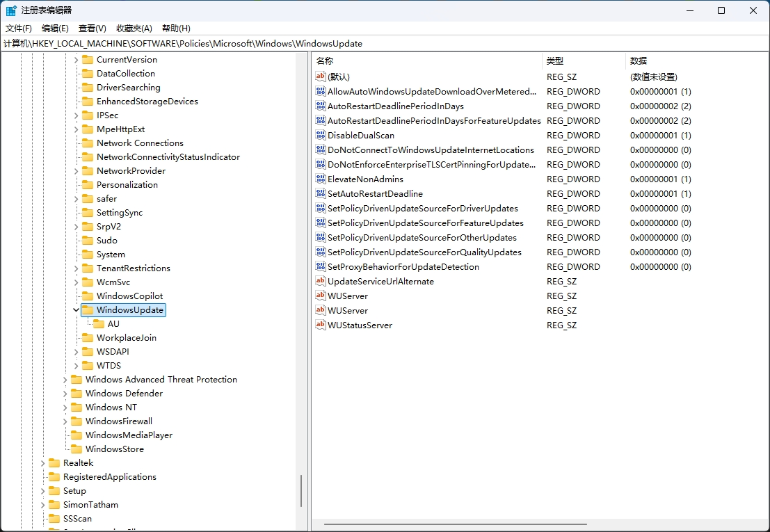The height and width of the screenshot is (532, 770).
Task: Open the 收藏夹(A) menu
Action: click(134, 29)
